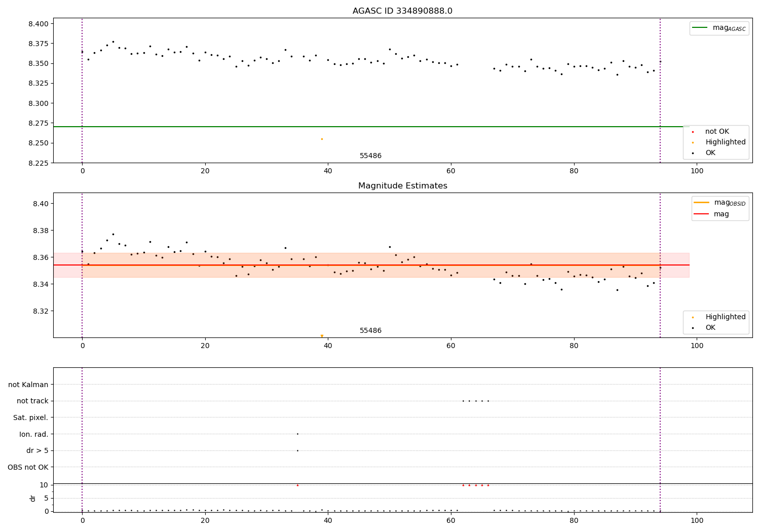Click the red 'mag' legend entry
Image resolution: width=760 pixels, height=532 pixels.
[711, 214]
